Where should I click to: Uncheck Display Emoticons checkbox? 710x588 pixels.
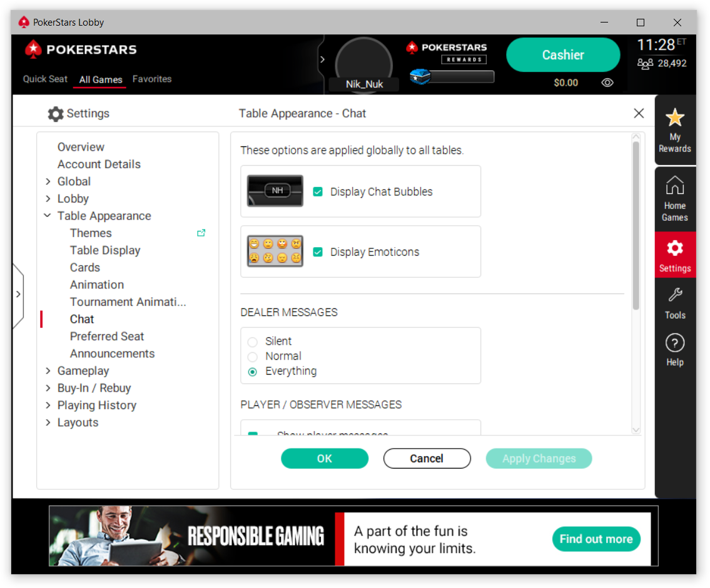pyautogui.click(x=318, y=252)
